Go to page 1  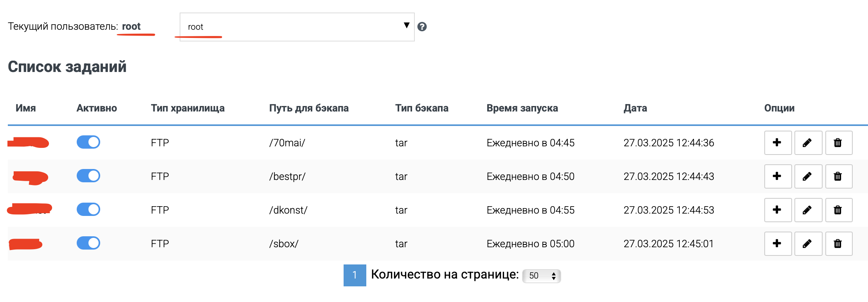(355, 275)
